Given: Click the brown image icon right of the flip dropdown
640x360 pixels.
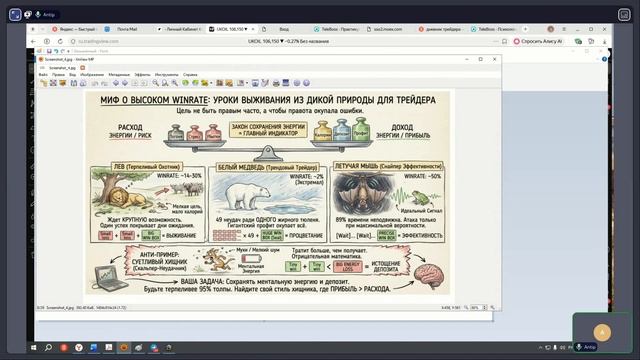Looking at the screenshot, I should click(220, 83).
